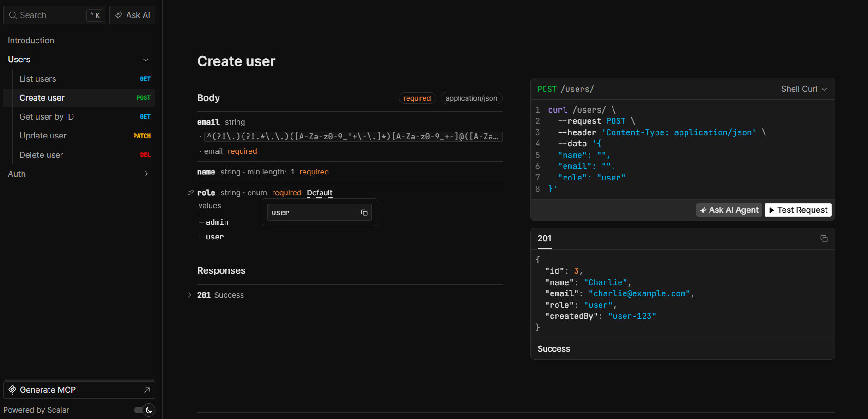Click the Ask AI button

click(132, 15)
